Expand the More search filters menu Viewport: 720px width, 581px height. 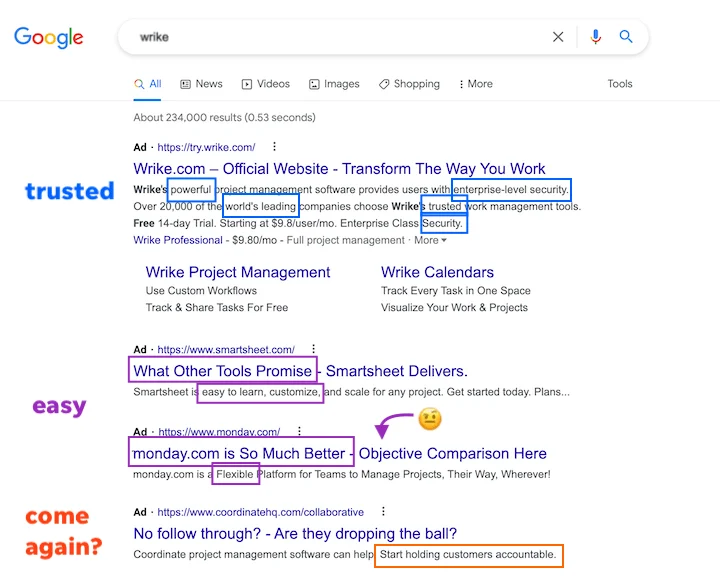(475, 84)
